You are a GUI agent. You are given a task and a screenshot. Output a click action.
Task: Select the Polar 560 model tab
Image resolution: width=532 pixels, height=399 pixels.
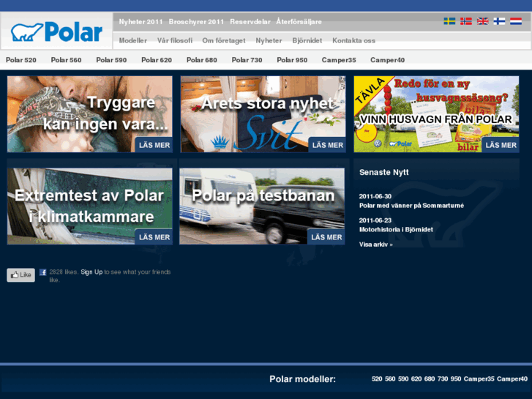click(x=66, y=60)
